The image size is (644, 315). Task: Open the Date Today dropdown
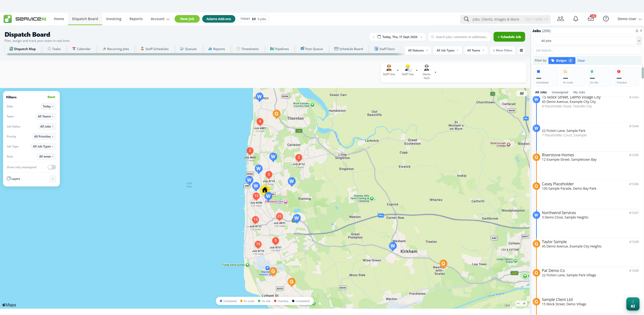pyautogui.click(x=48, y=106)
